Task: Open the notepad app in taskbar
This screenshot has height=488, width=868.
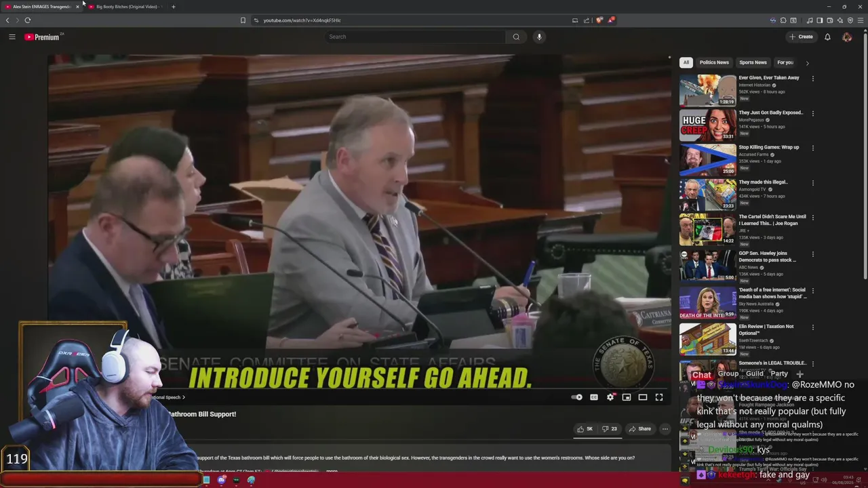Action: click(206, 480)
